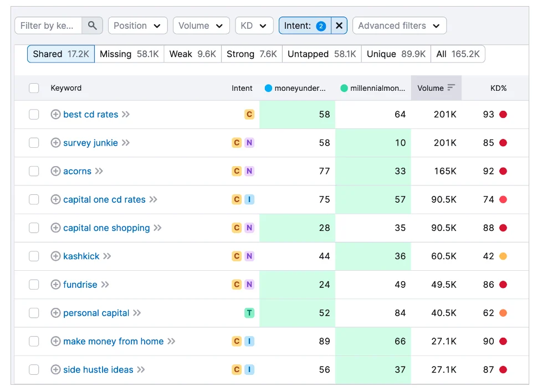537x392 pixels.
Task: Open the Advanced filters dropdown
Action: [399, 25]
